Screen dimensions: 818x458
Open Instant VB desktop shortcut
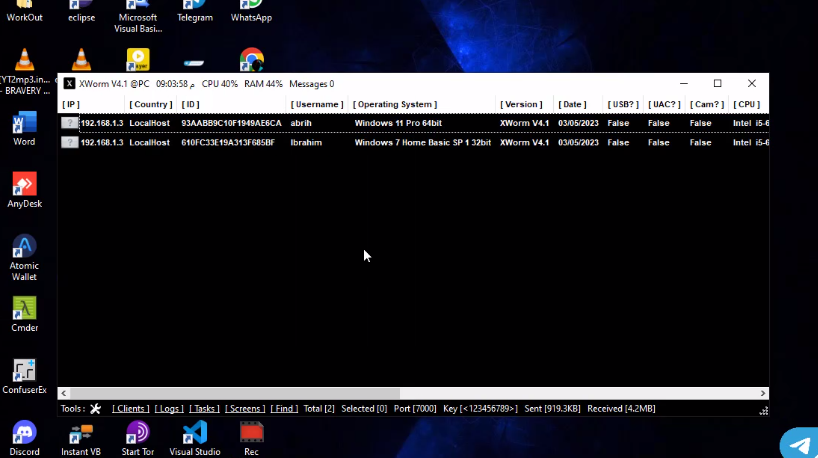point(81,439)
